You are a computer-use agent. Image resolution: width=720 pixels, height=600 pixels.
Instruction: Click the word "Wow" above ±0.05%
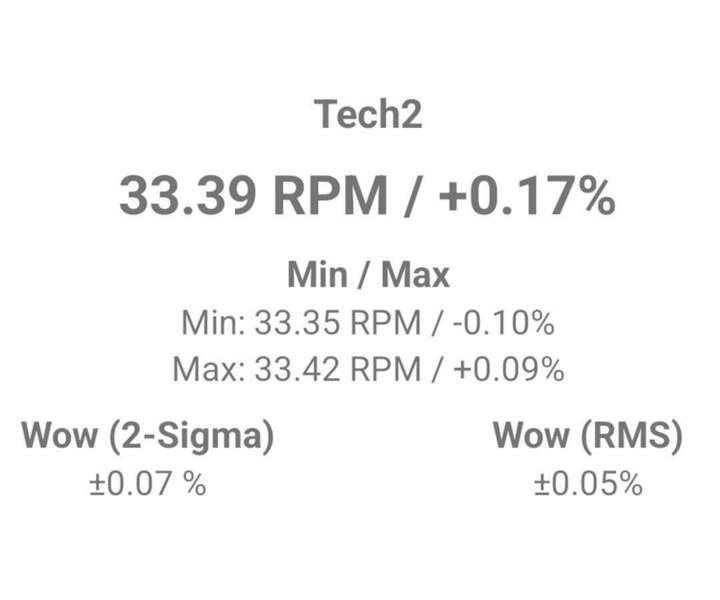point(532,437)
